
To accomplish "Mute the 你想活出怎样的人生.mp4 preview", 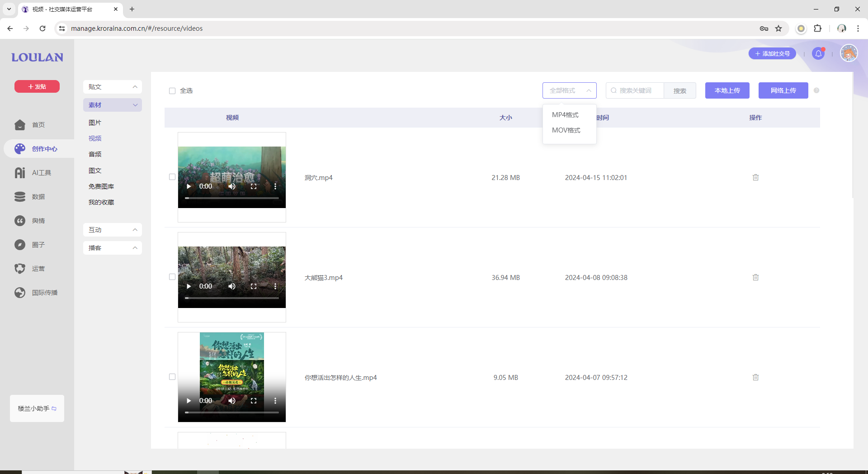I will tap(232, 401).
